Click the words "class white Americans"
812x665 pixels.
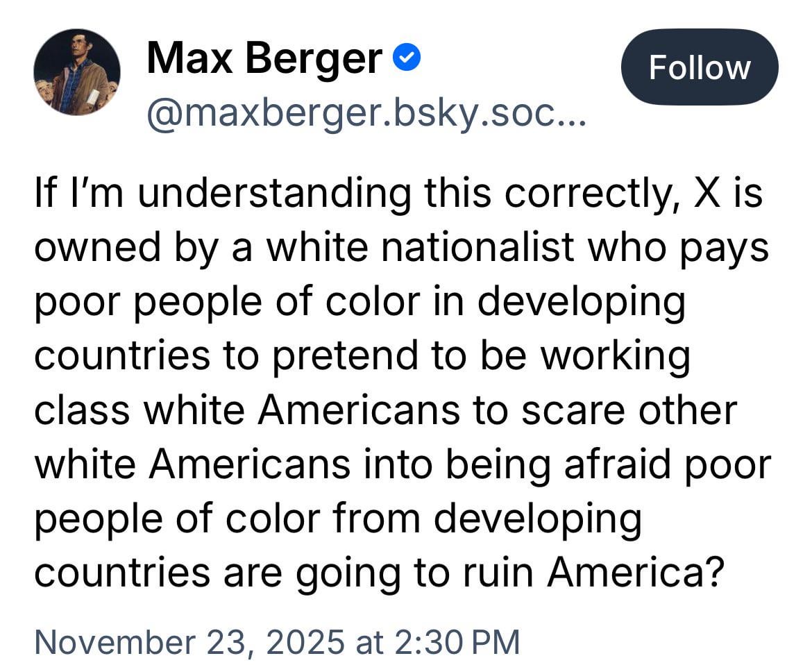[246, 411]
